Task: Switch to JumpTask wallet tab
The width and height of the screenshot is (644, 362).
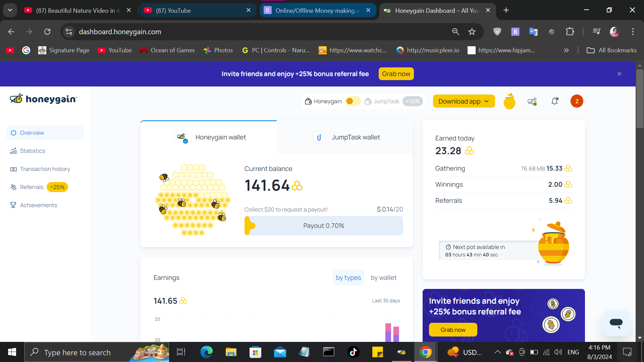Action: (345, 137)
